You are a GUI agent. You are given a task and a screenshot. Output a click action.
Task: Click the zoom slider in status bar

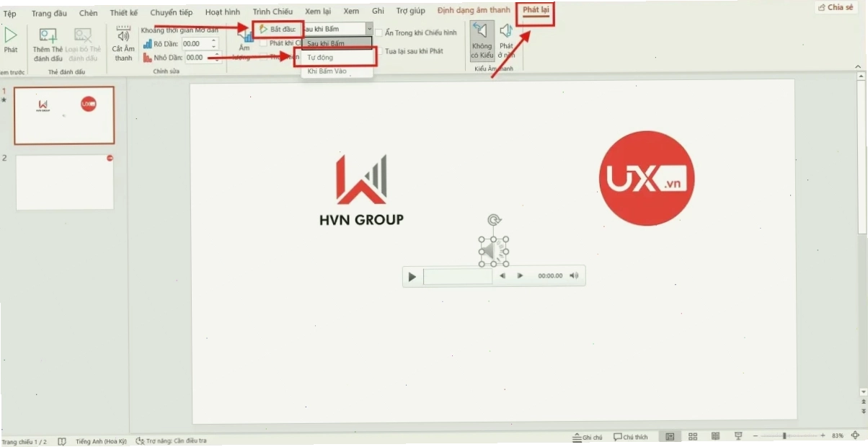click(x=789, y=436)
